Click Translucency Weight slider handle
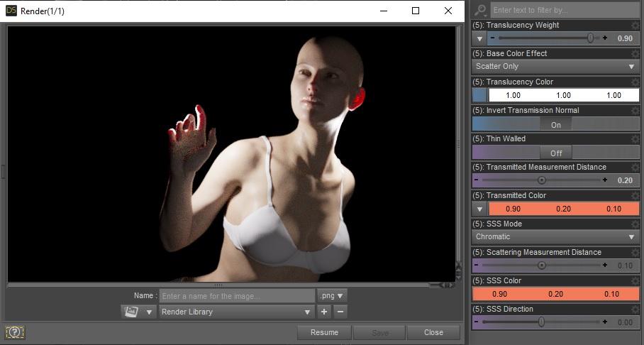This screenshot has height=345, width=644. pos(590,38)
